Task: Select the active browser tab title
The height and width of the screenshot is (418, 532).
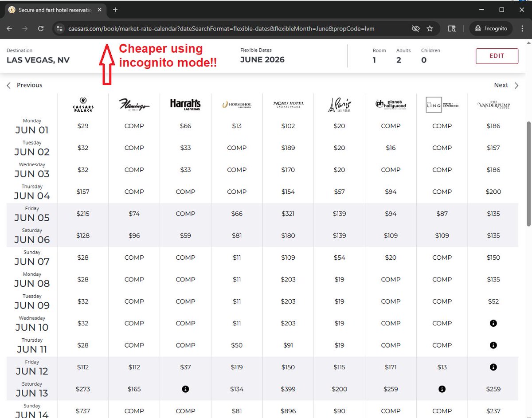Action: [55, 10]
